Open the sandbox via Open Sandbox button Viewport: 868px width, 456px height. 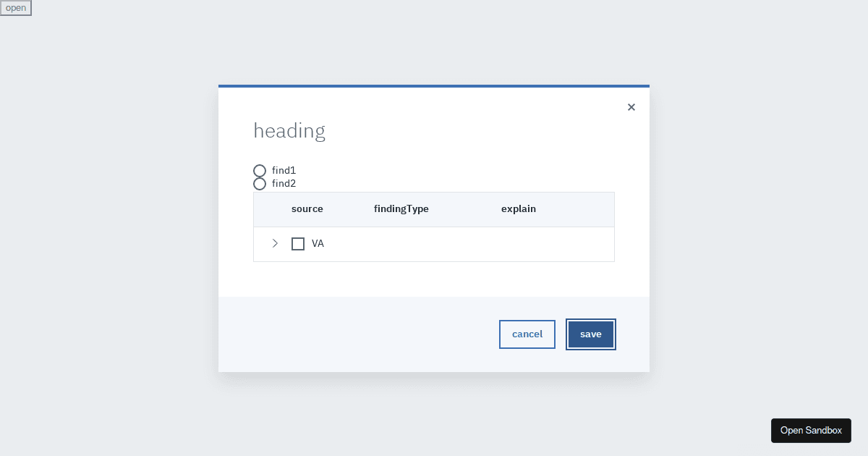coord(811,430)
